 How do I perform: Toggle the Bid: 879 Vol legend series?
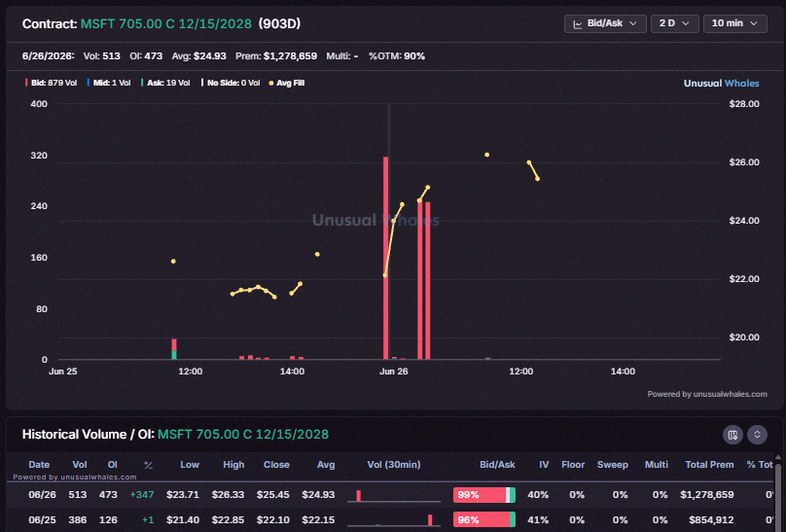tap(52, 84)
